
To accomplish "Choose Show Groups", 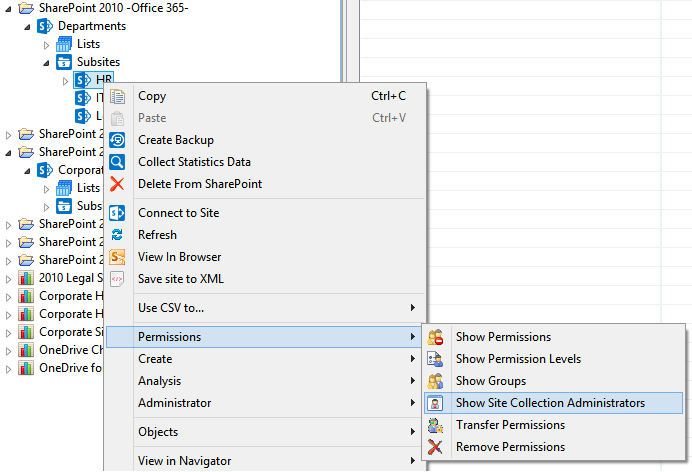I will pyautogui.click(x=553, y=381).
